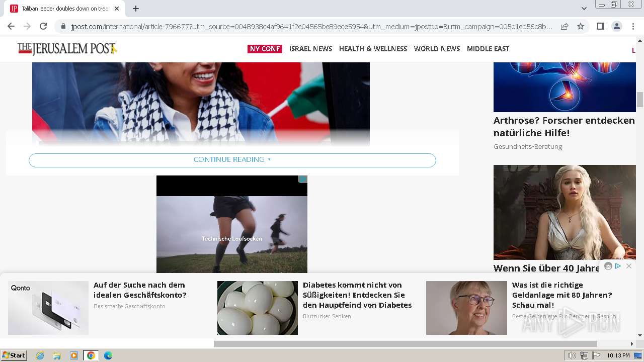Click Gesundheits-Beratung sponsor text
Viewport: 644px width, 362px height.
click(528, 146)
